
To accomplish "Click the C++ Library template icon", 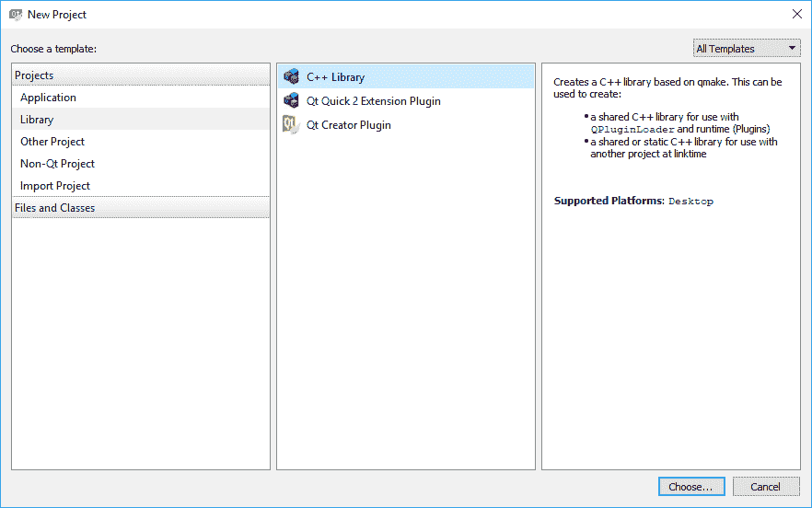I will click(x=291, y=76).
